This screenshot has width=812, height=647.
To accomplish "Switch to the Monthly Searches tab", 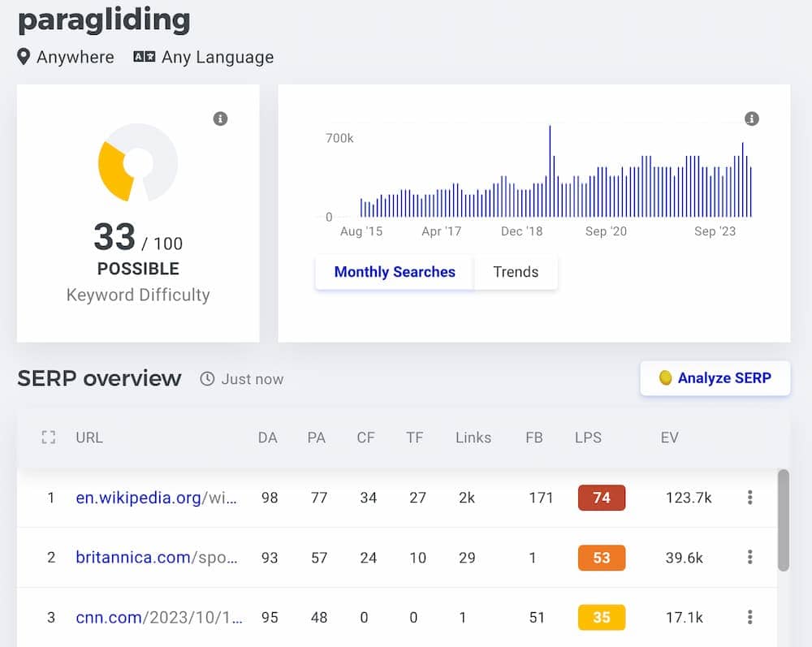I will pos(393,272).
